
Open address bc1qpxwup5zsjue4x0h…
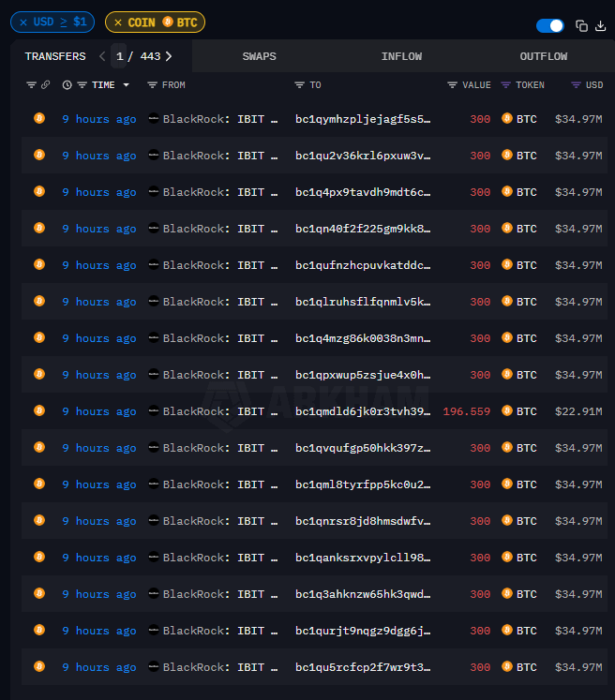coord(363,376)
